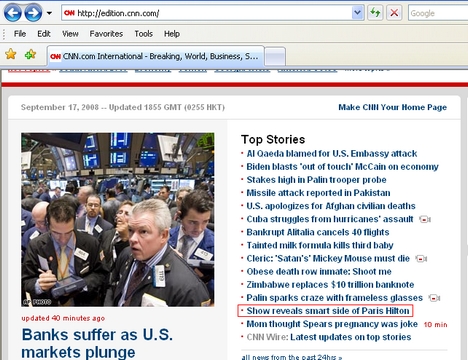Click the stock traders headline photo
The width and height of the screenshot is (468, 360).
pyautogui.click(x=118, y=220)
